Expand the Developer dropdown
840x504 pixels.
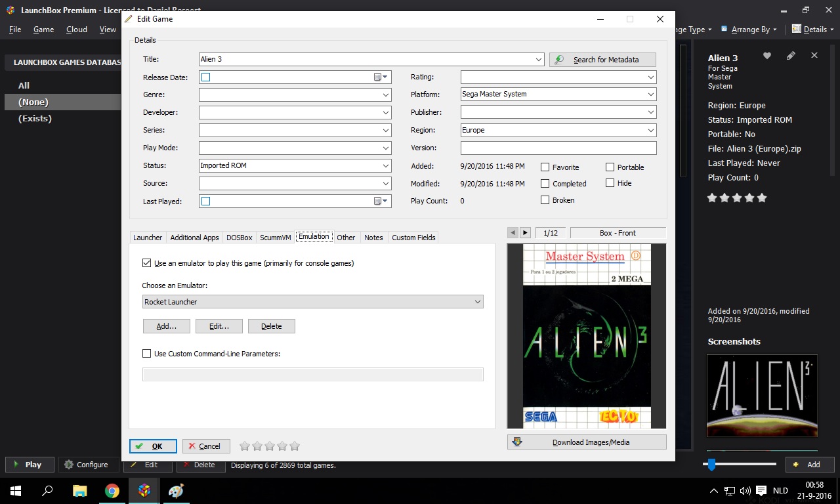(386, 112)
